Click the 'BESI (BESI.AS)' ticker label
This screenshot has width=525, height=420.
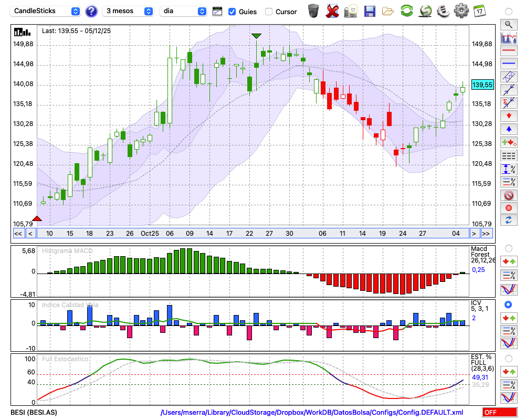[x=34, y=412]
